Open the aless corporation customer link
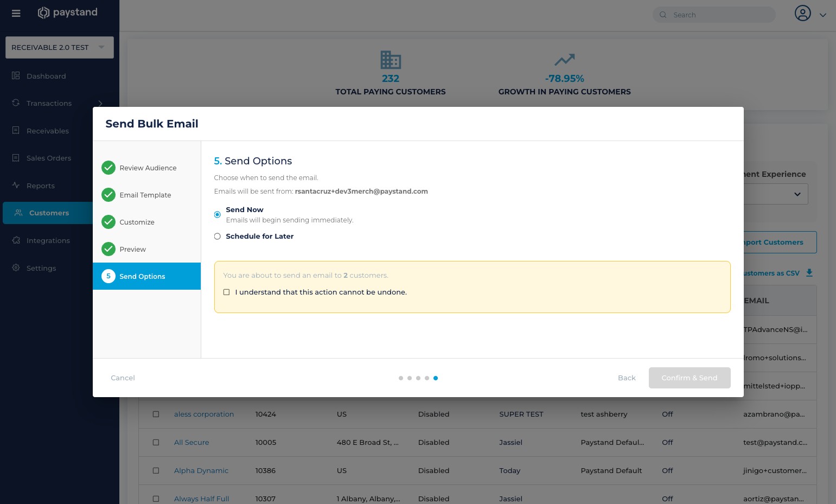Image resolution: width=836 pixels, height=504 pixels. (204, 414)
